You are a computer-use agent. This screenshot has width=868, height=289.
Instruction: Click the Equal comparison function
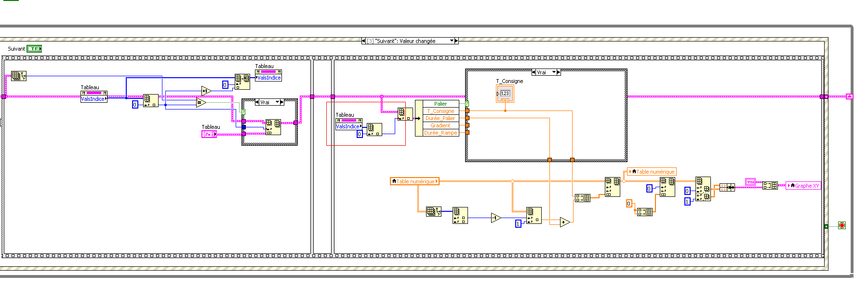pos(201,102)
